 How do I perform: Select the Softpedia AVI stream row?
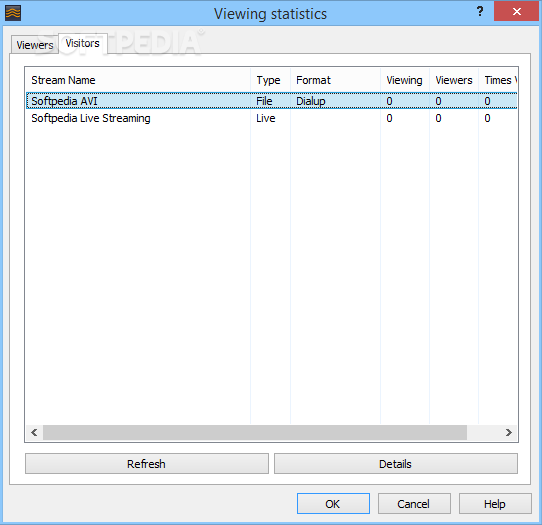(272, 101)
